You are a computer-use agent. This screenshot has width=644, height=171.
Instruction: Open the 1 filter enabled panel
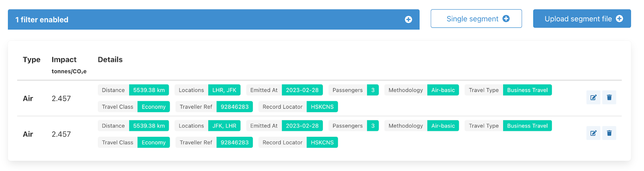point(42,20)
